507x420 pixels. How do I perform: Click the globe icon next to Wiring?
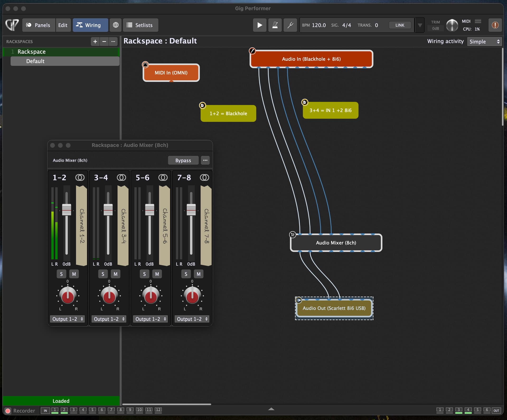(116, 25)
